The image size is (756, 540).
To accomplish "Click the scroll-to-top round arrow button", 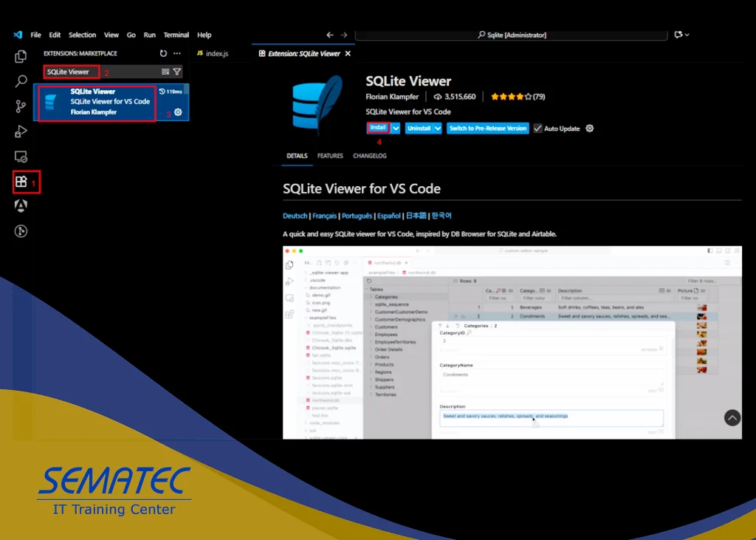I will (732, 417).
